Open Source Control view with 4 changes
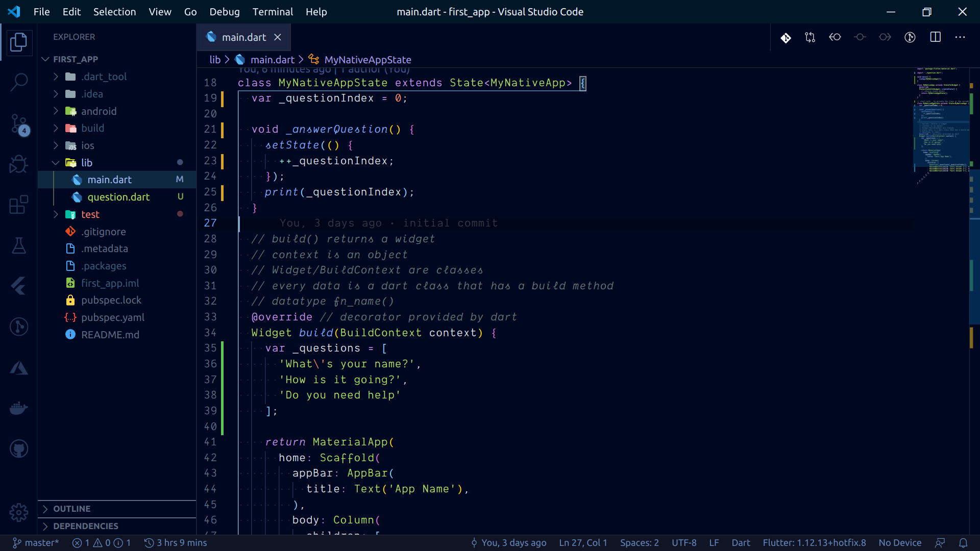The image size is (980, 551). pos(19,123)
